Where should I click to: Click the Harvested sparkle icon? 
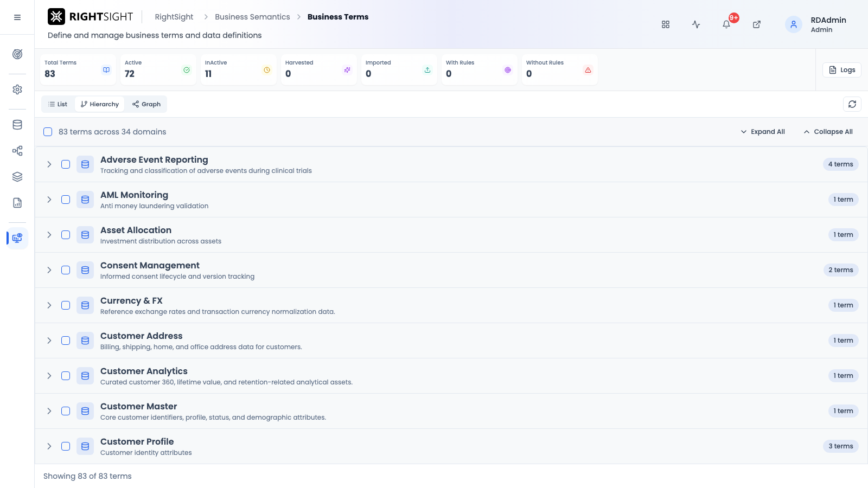[347, 70]
